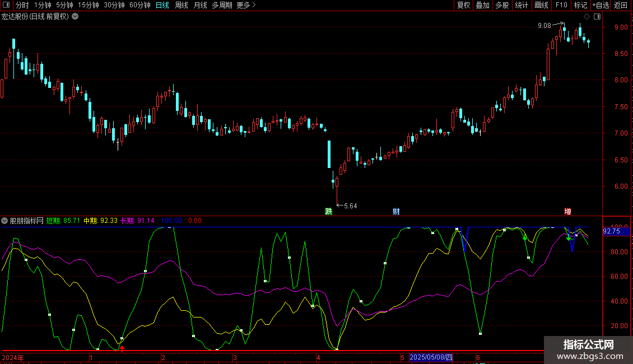Screen dimensions: 633x364
Task: Open the 复权 adjustment option
Action: pos(463,6)
